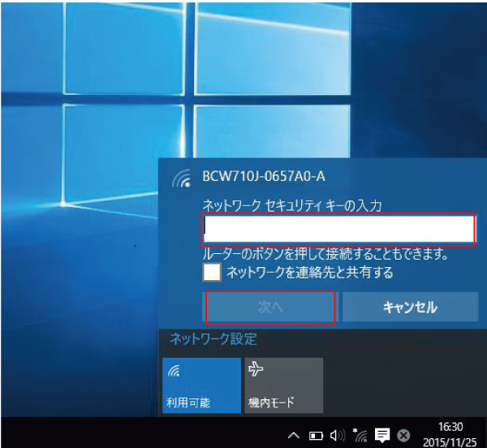487x448 pixels.
Task: Check ネットワークを連絡先と共有する checkbox
Action: 212,272
